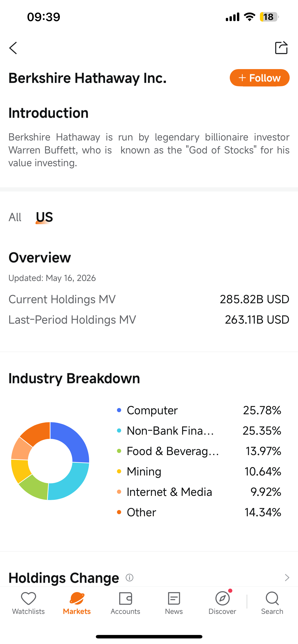Select the US holdings tab
The image size is (298, 644).
tap(44, 217)
